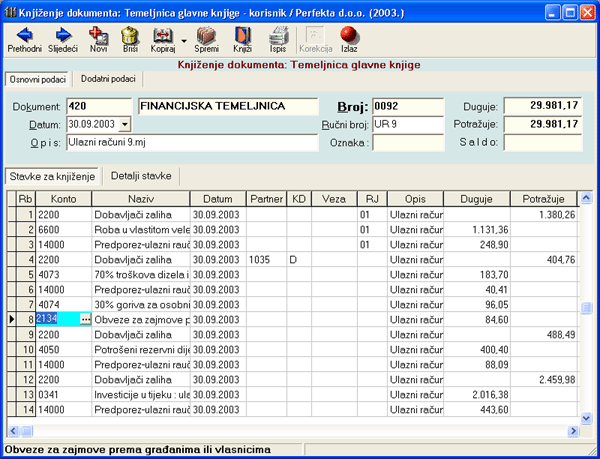The width and height of the screenshot is (600, 459).
Task: Click the grid vertical scroll down arrow
Action: click(x=586, y=418)
